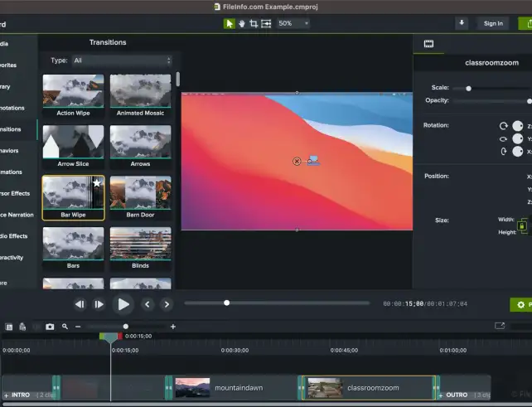Click the add track icon on timeline toolbar
Image resolution: width=532 pixels, height=407 pixels.
pyautogui.click(x=9, y=327)
